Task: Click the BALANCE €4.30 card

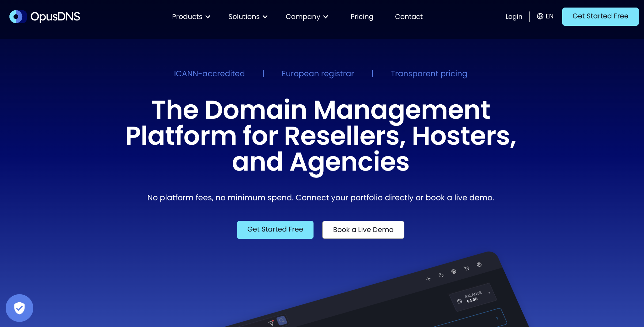Action: 473,297
